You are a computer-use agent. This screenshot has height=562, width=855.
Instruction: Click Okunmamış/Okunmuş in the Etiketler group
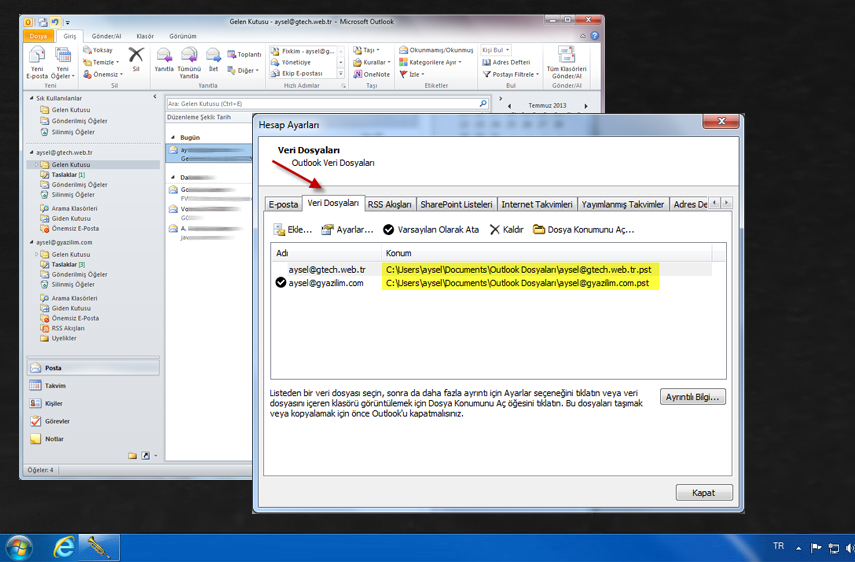(436, 50)
